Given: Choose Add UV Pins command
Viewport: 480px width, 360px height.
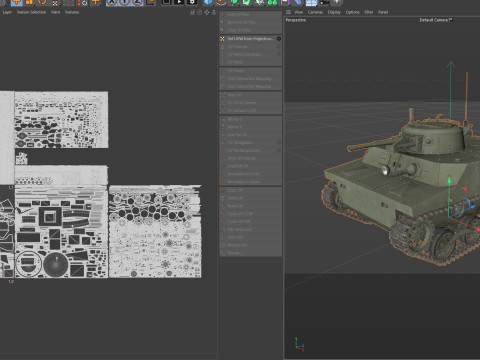Looking at the screenshot, I should point(250,15).
